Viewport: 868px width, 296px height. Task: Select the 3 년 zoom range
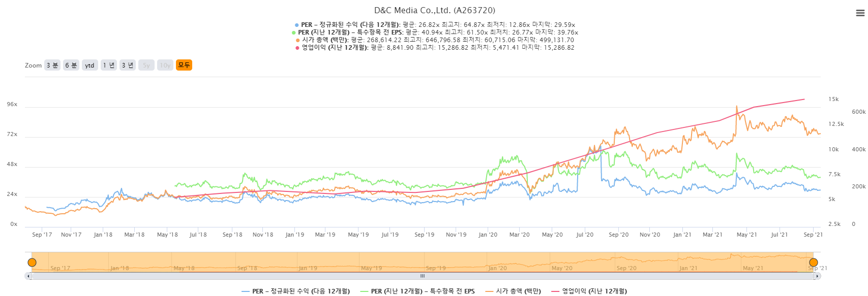tap(128, 65)
